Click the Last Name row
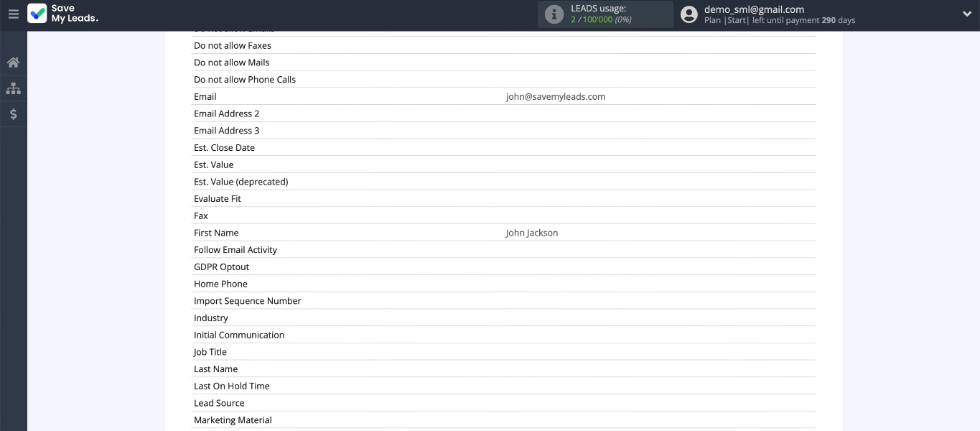The height and width of the screenshot is (431, 980). click(503, 369)
